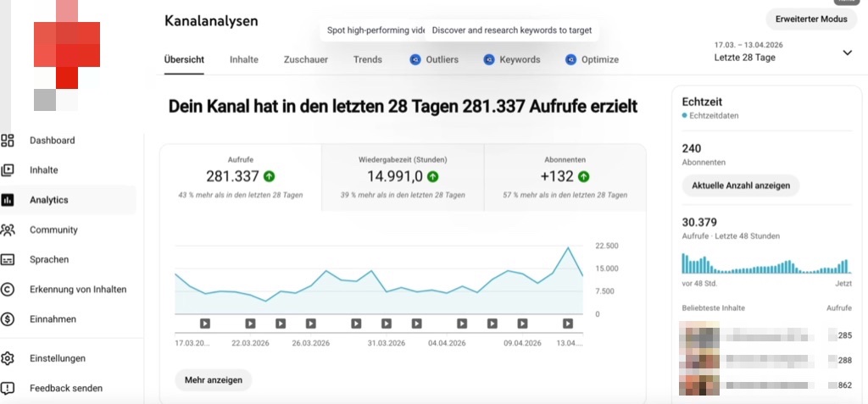The height and width of the screenshot is (404, 868).
Task: Click the Einnahmen dollar icon
Action: tap(7, 319)
